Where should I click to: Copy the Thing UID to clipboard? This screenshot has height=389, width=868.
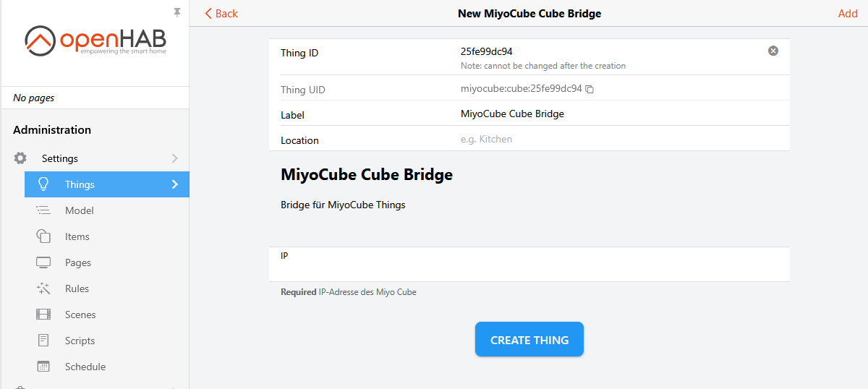tap(590, 89)
